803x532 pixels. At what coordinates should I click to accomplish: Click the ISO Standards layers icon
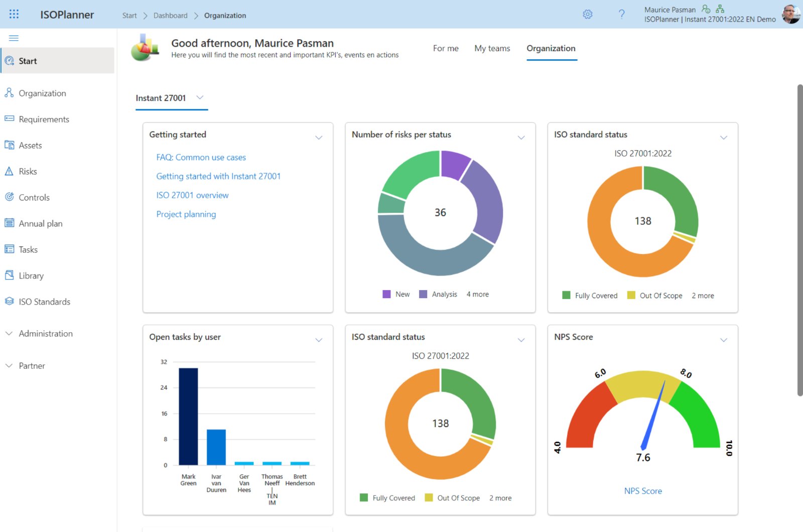(x=9, y=302)
